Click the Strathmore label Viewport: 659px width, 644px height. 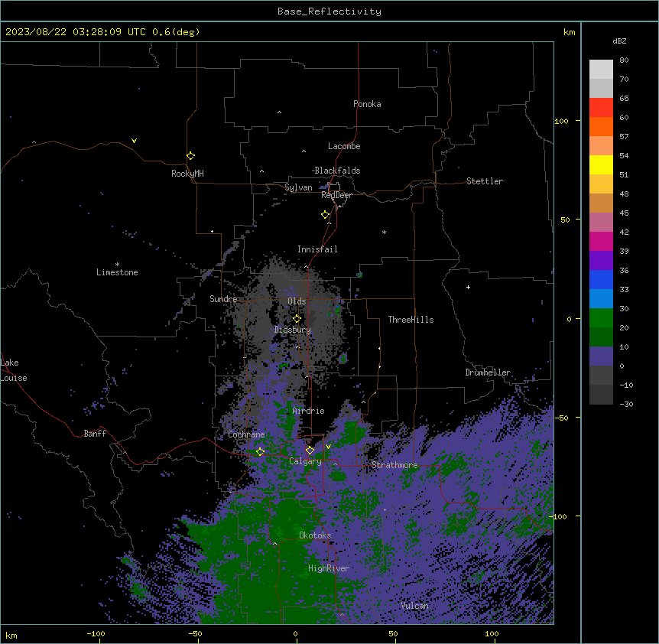[x=394, y=465]
